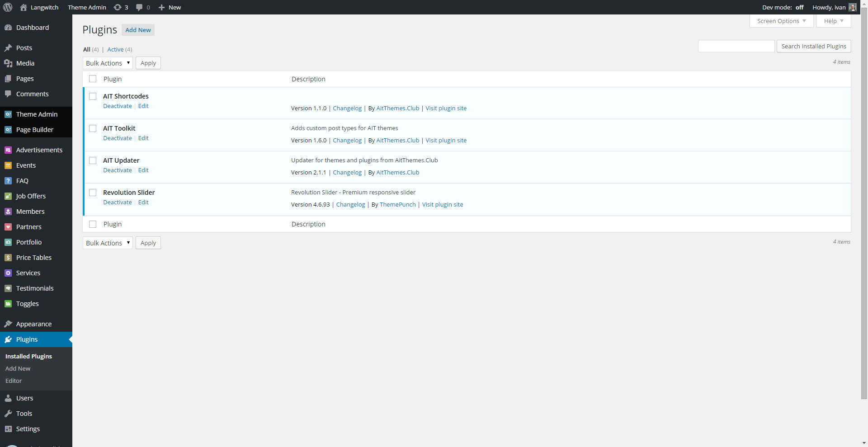Screen dimensions: 868x447
Task: Click the Dashboard gauge icon
Action: (x=8, y=28)
